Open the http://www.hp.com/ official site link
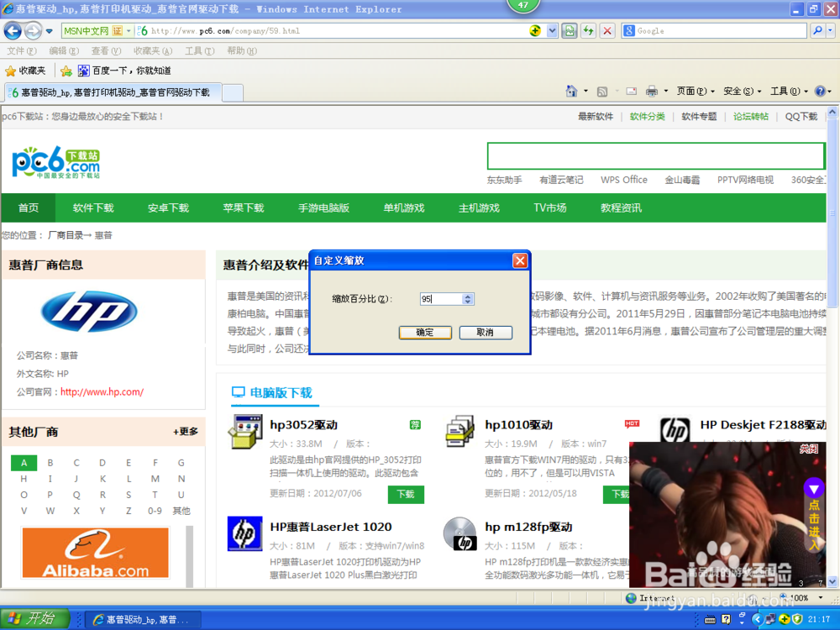Viewport: 840px width, 630px height. [102, 391]
